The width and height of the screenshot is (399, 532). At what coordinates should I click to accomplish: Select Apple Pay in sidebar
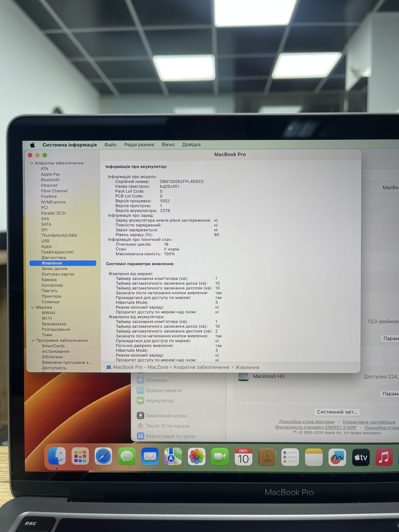pos(50,174)
